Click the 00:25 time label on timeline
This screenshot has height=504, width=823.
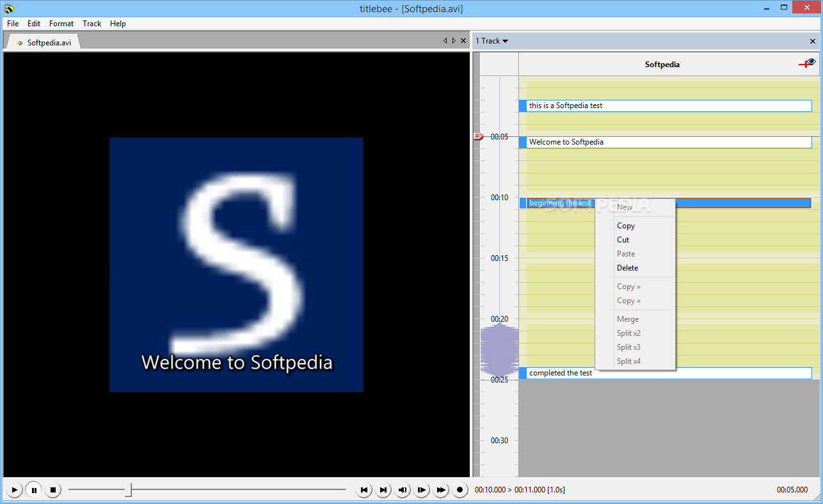500,380
